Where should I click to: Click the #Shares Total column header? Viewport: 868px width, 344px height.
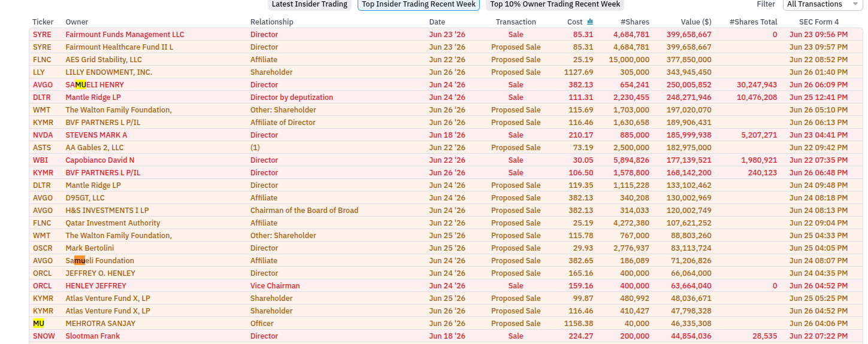pyautogui.click(x=753, y=22)
